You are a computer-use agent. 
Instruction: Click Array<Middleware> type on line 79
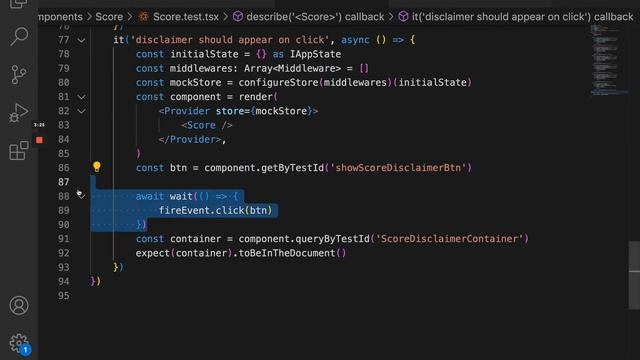click(292, 68)
